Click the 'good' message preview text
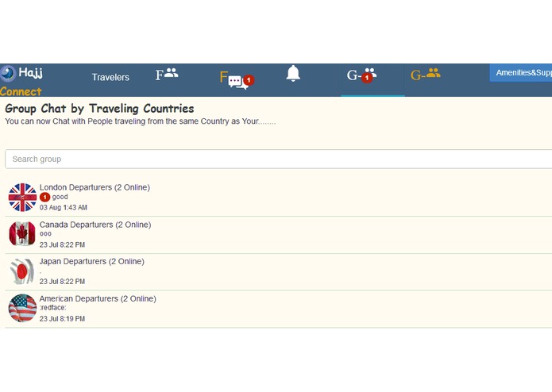Viewport: 552px width, 392px height. pyautogui.click(x=60, y=197)
